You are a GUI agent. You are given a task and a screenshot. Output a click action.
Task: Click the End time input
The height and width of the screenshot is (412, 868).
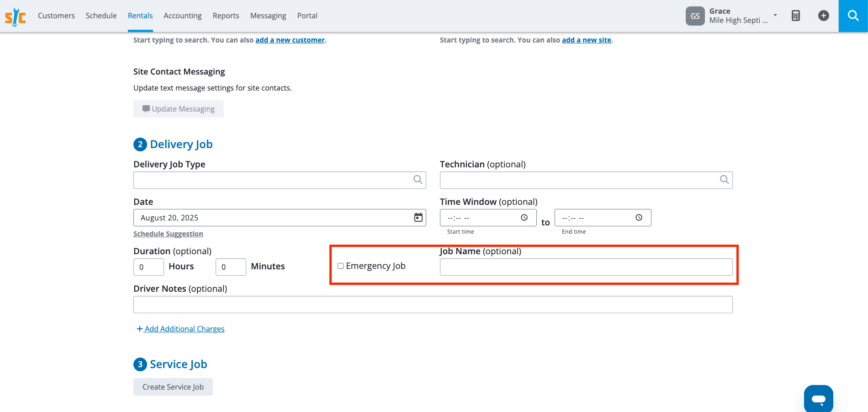603,218
